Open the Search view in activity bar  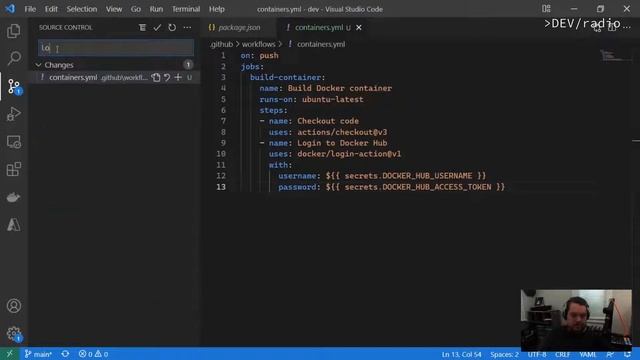(13, 58)
